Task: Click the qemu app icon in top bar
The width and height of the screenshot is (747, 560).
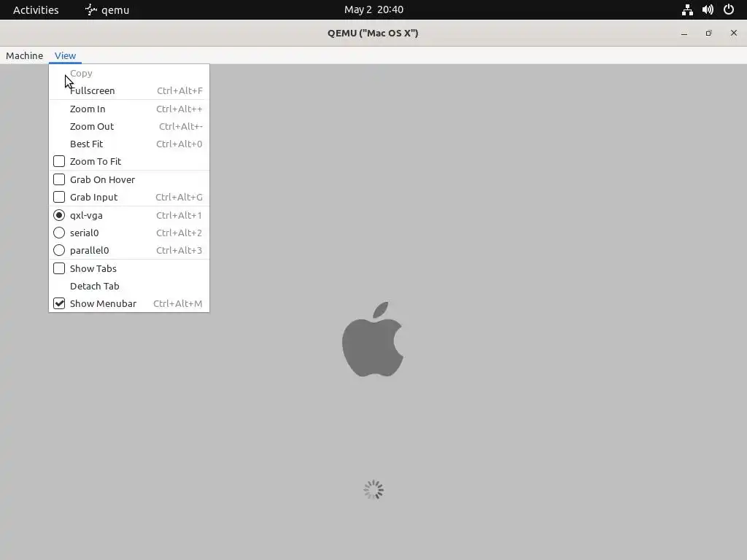Action: point(90,9)
